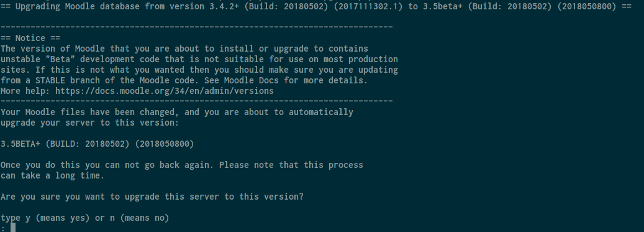Click the 'n (means no)' option text
Viewport: 644px width, 232px height.
point(139,218)
